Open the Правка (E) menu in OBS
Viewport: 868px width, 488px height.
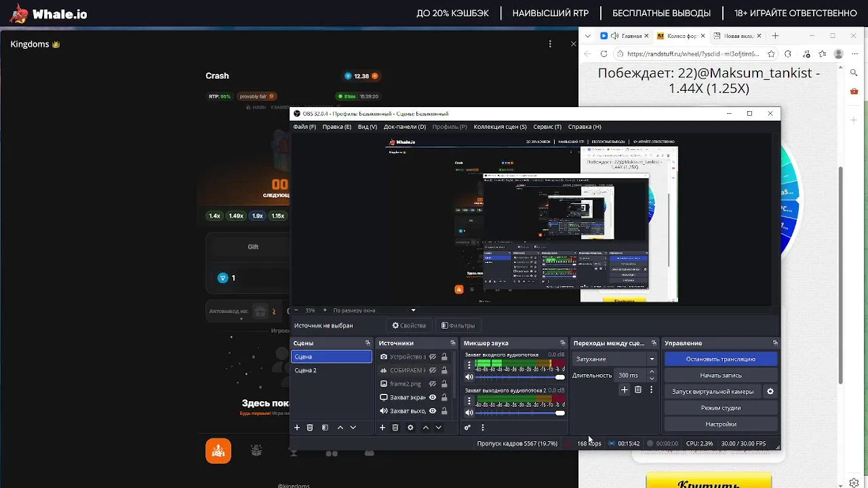point(337,127)
